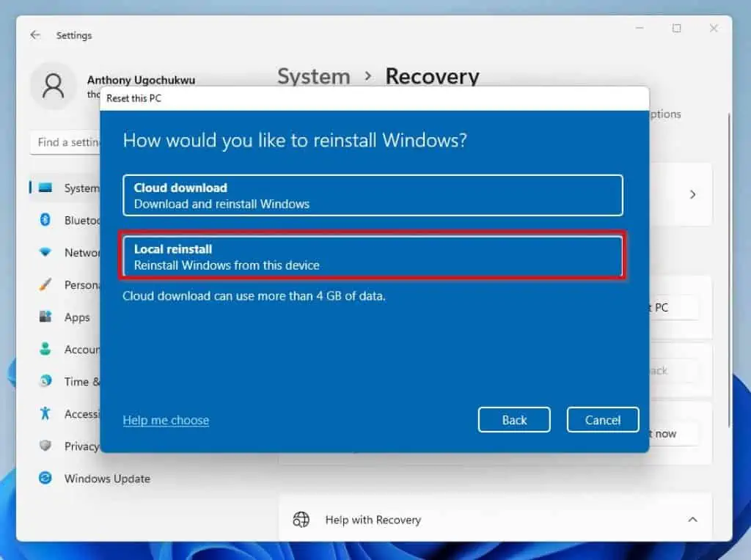Viewport: 751px width, 560px height.
Task: Select Recovery in the breadcrumb
Action: 432,76
